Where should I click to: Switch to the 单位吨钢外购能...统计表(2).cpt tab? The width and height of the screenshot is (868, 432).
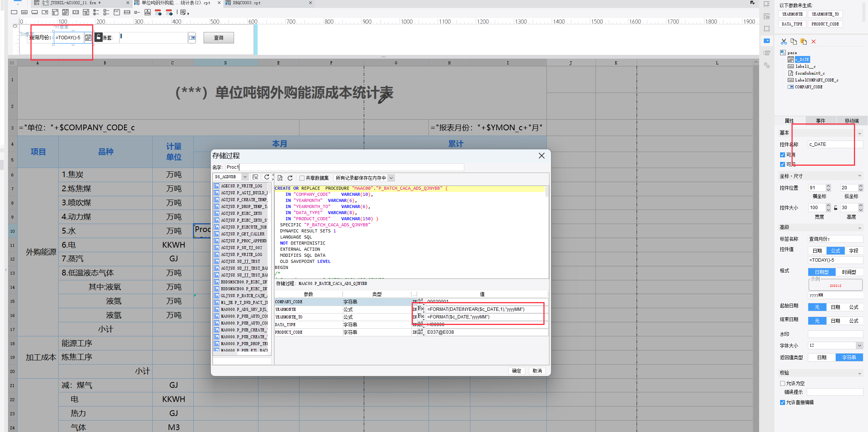[177, 3]
